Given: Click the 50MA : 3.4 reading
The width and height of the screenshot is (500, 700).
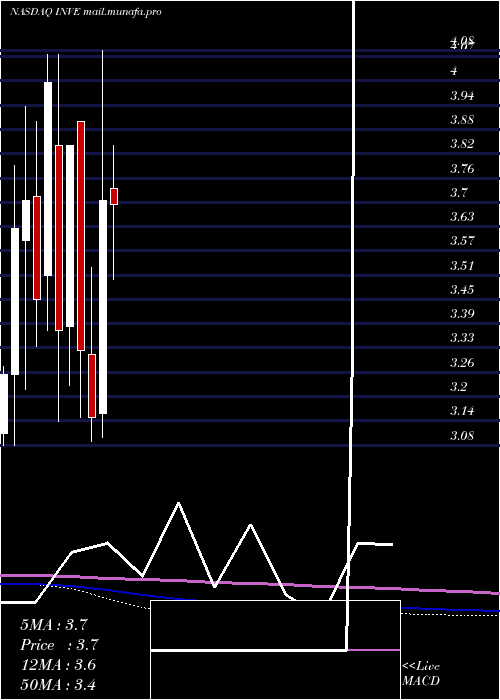Looking at the screenshot, I should (x=58, y=684).
